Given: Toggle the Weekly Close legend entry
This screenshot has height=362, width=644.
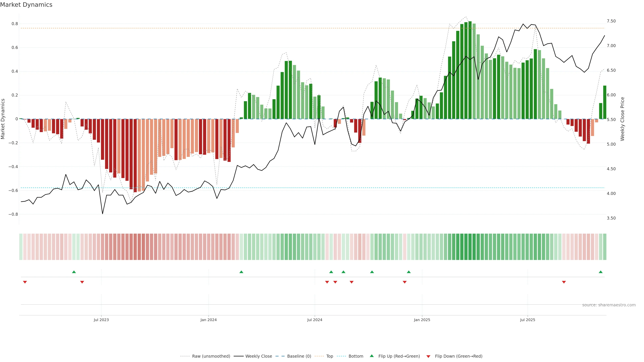Looking at the screenshot, I should [x=258, y=356].
